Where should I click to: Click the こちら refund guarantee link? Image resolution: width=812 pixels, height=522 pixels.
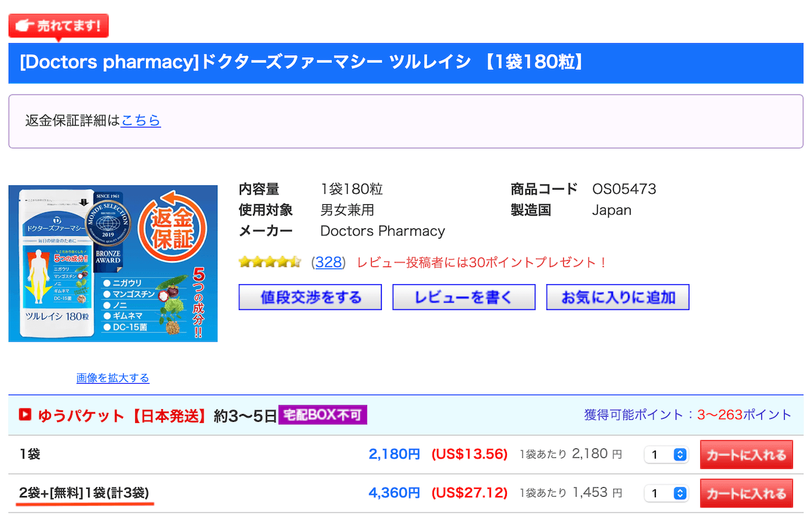click(x=140, y=121)
